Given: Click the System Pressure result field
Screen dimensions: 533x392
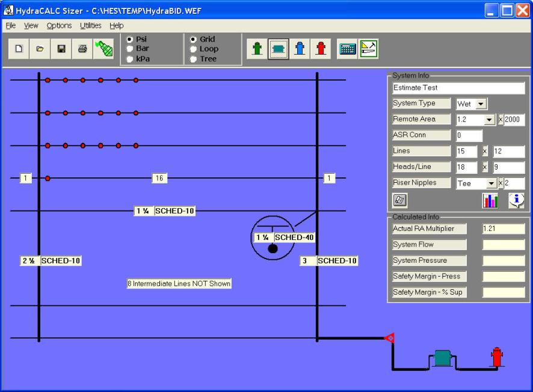Looking at the screenshot, I should (504, 261).
